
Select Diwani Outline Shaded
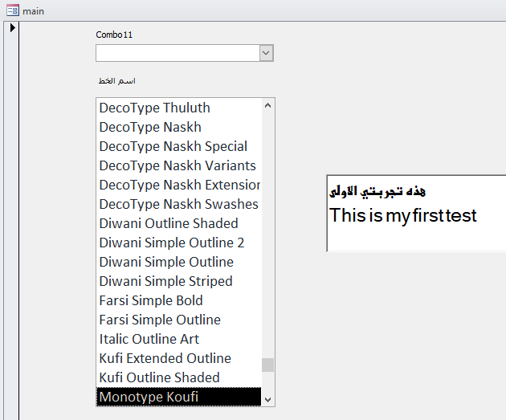[x=179, y=223]
